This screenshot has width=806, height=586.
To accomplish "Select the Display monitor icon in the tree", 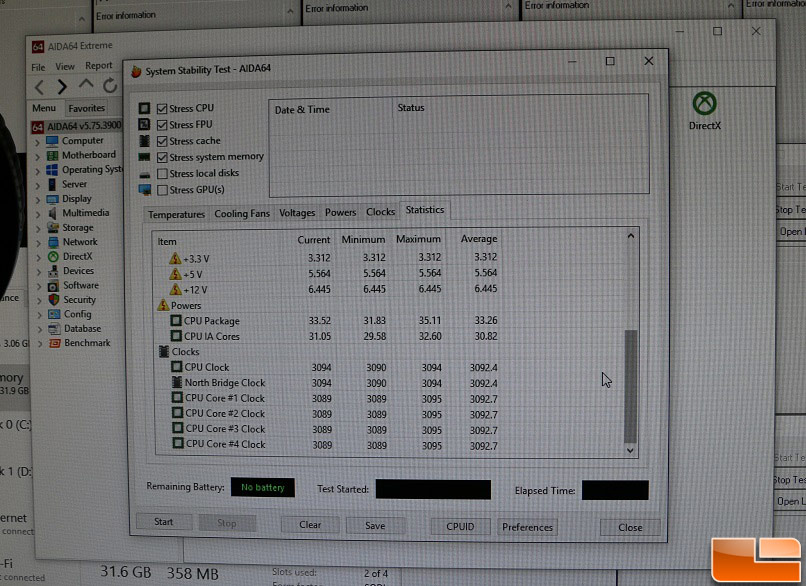I will (52, 199).
